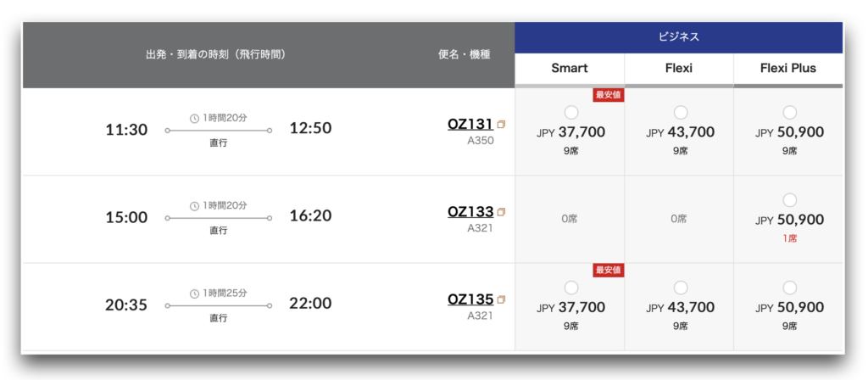868x380 pixels.
Task: Click the Flexi fare column header
Action: [679, 70]
